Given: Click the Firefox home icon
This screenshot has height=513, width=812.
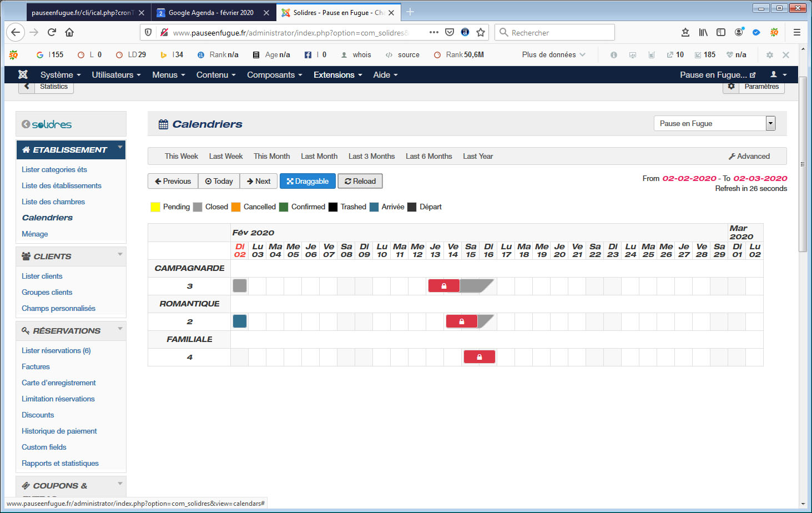Looking at the screenshot, I should (x=69, y=33).
